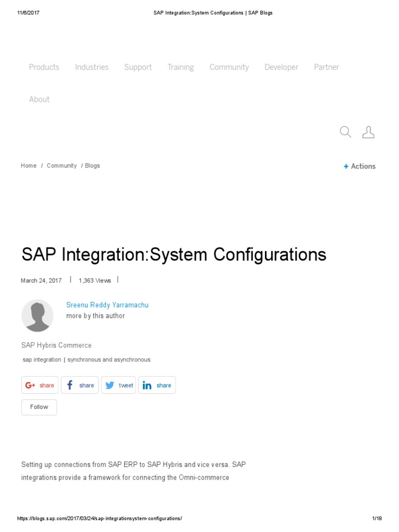Click the search magnifier icon
The height and width of the screenshot is (532, 399).
click(345, 132)
